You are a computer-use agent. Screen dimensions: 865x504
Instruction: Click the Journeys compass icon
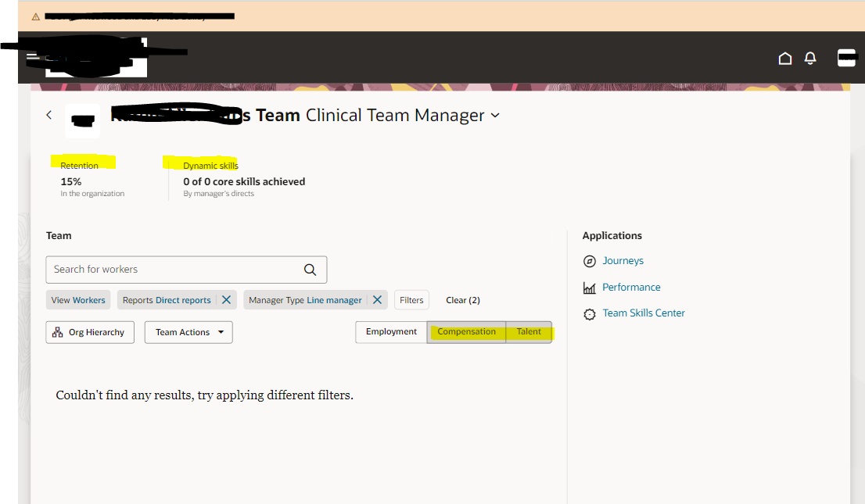pyautogui.click(x=589, y=261)
